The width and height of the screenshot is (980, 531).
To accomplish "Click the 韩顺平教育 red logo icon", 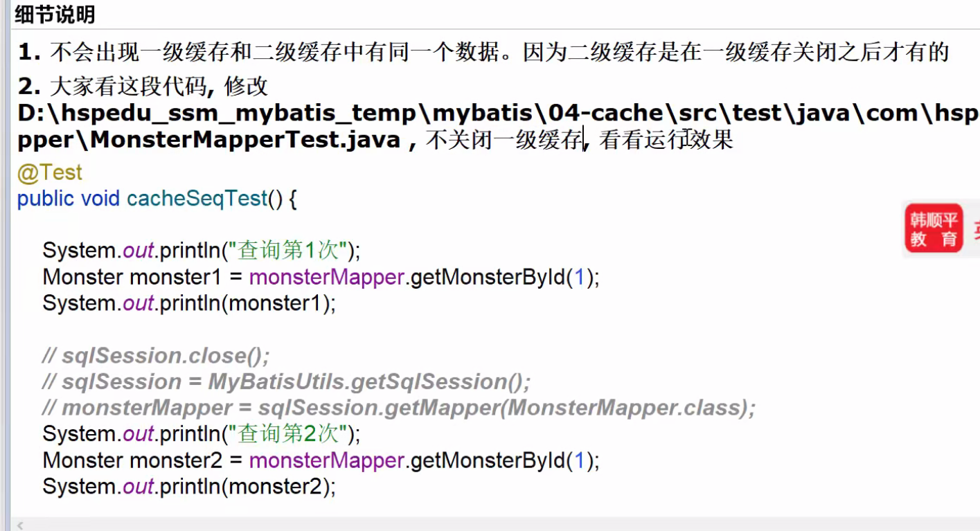I will tap(934, 228).
